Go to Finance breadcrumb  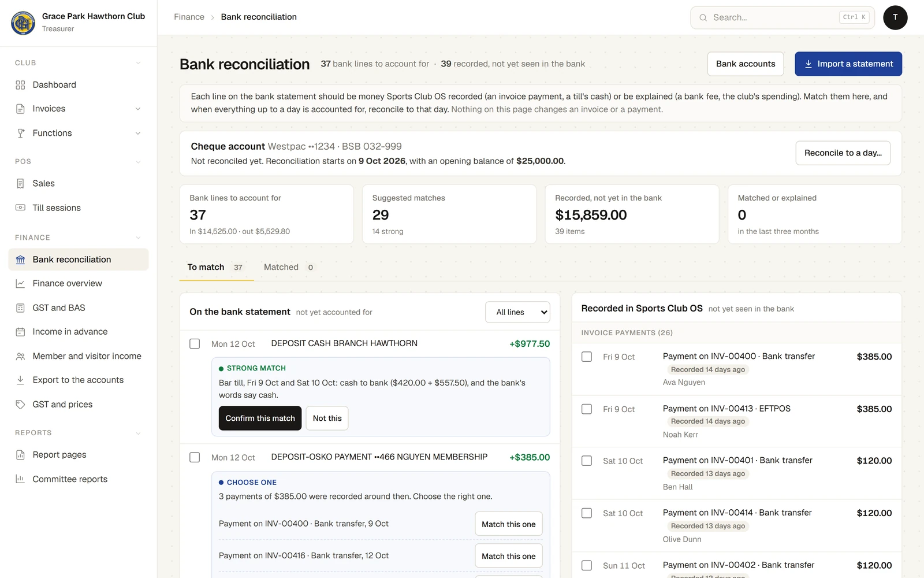point(189,17)
